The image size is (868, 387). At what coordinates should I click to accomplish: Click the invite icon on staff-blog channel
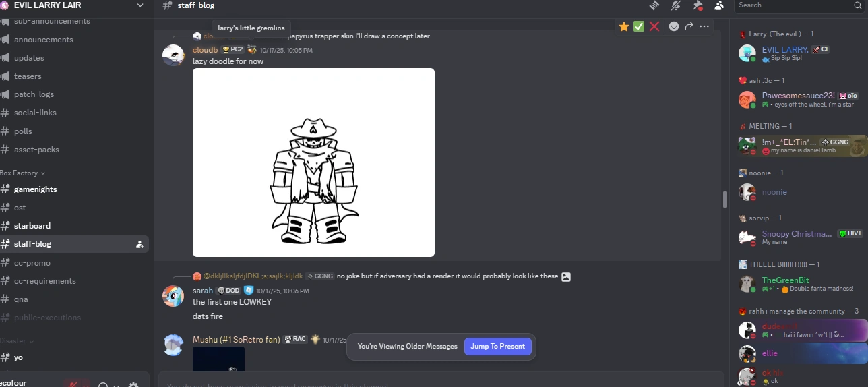click(139, 244)
